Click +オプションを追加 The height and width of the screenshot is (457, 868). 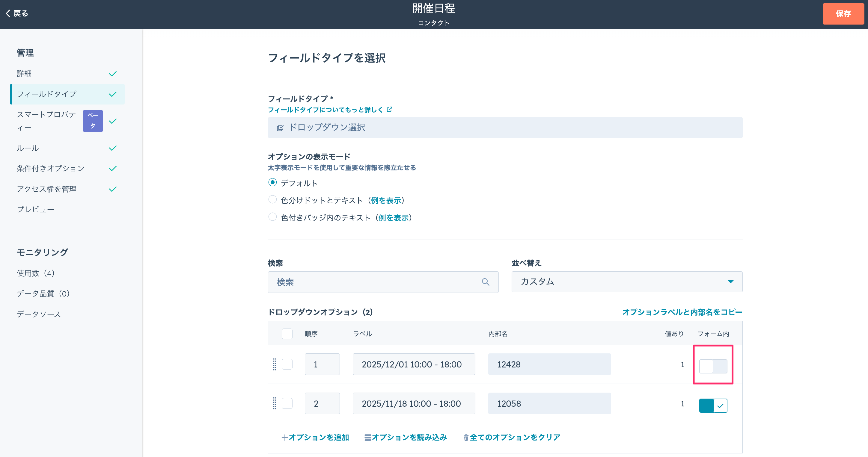pyautogui.click(x=315, y=438)
